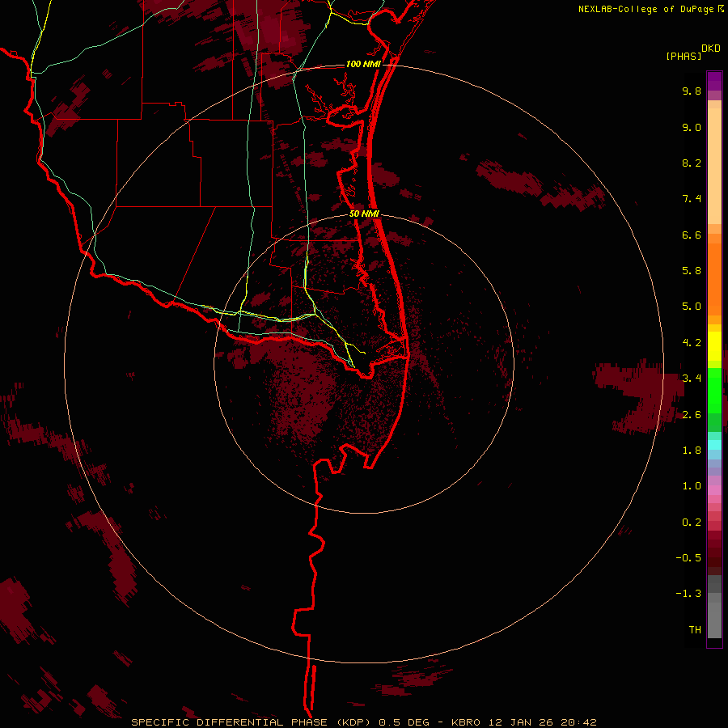
Task: Click the 0.2 legend value
Action: tap(692, 523)
